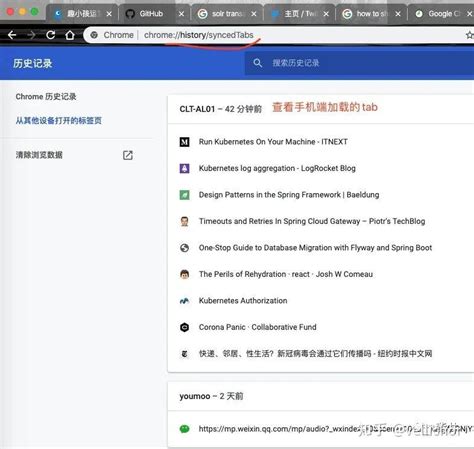Switch to the Google Chrome tab
Image resolution: width=474 pixels, height=449 pixels.
[x=440, y=14]
